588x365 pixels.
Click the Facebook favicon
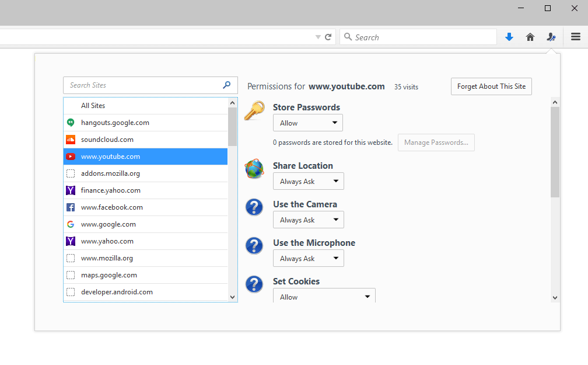71,207
